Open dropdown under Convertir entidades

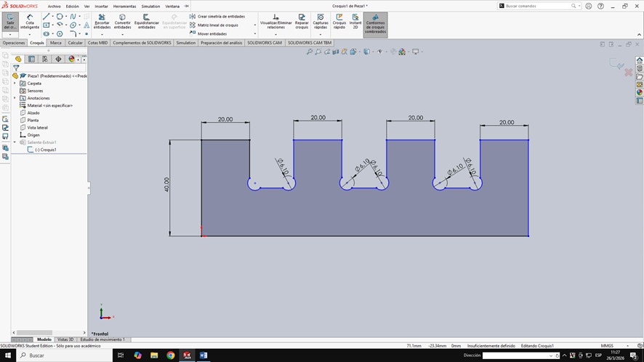122,34
